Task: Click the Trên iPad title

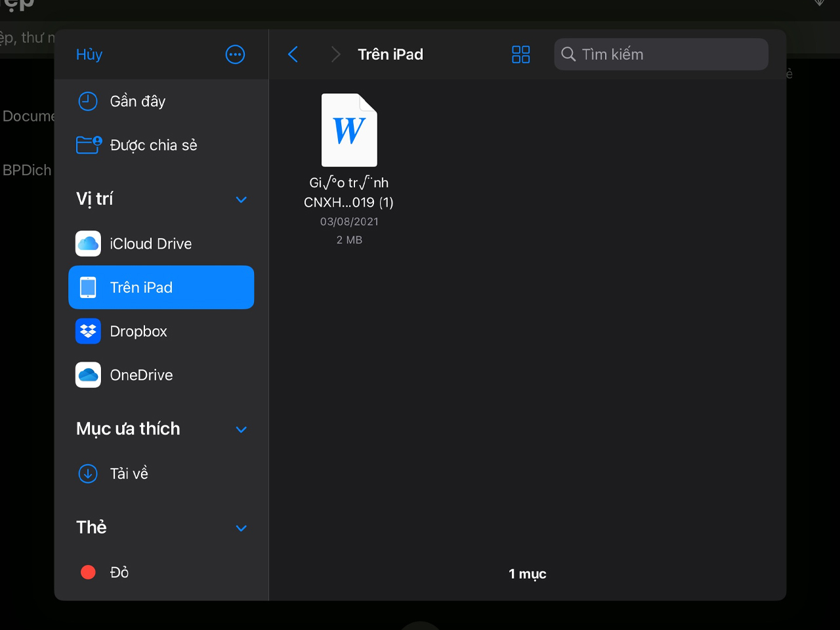Action: pos(390,54)
